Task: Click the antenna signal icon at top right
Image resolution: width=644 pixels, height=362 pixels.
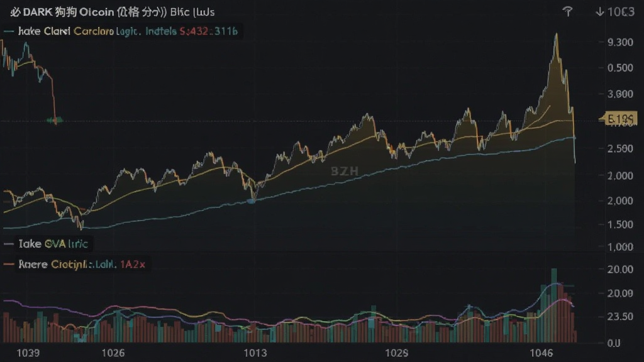Action: coord(568,11)
